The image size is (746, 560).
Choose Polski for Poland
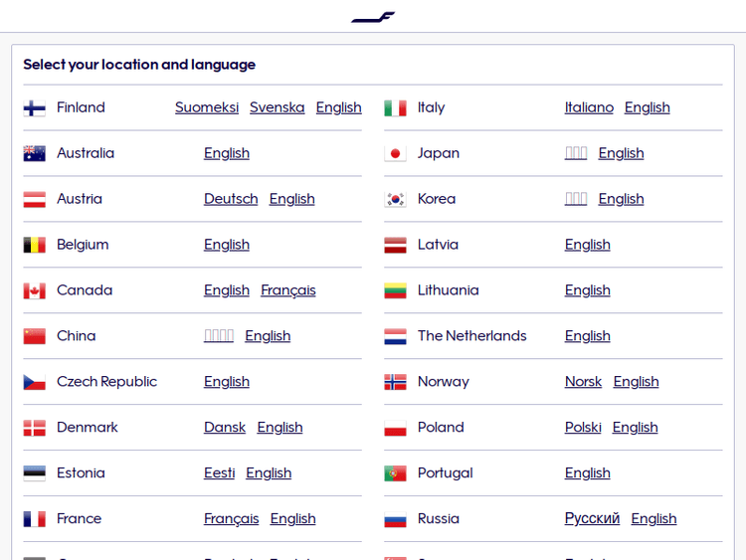tap(583, 428)
